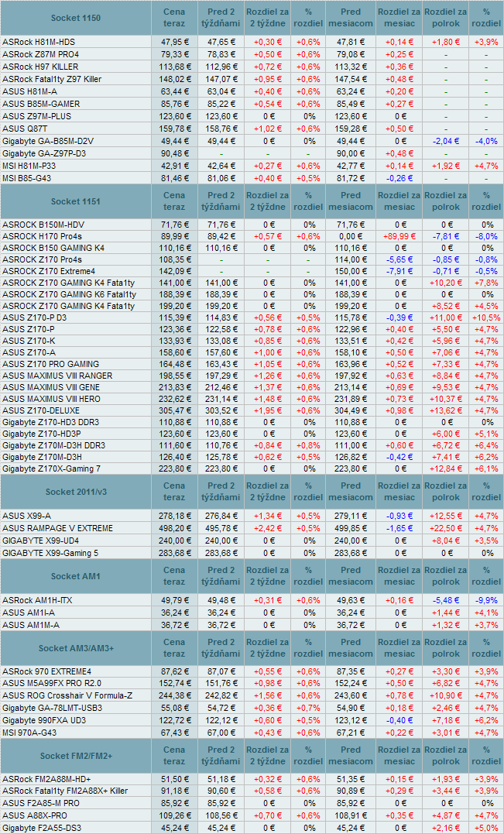Click the "-9,9%" value in AM1H-ITX row
504x834 pixels.
(486, 600)
